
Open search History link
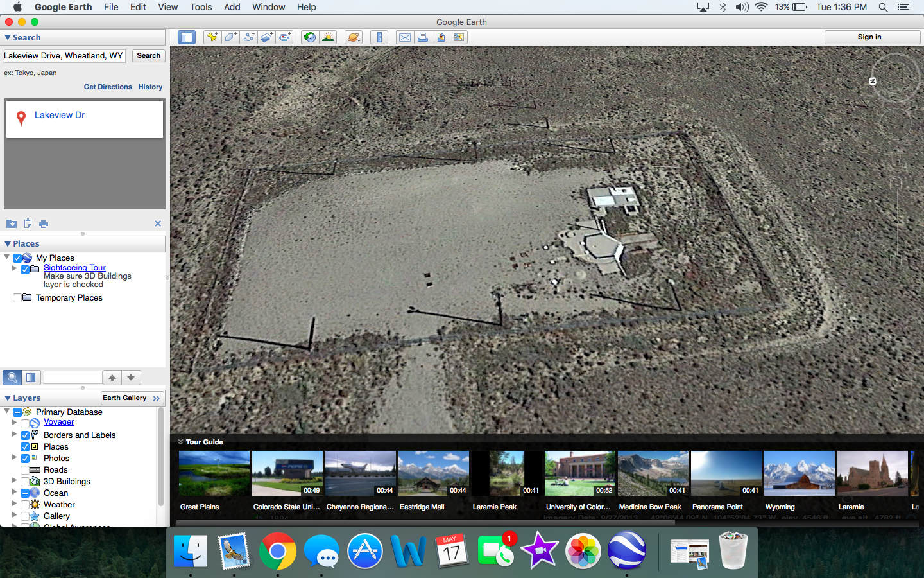coord(150,87)
